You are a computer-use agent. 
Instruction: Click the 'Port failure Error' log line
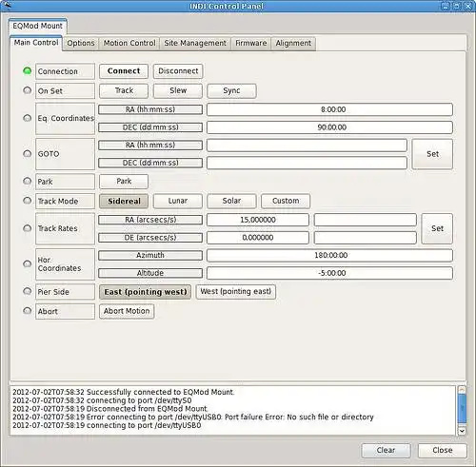click(193, 417)
